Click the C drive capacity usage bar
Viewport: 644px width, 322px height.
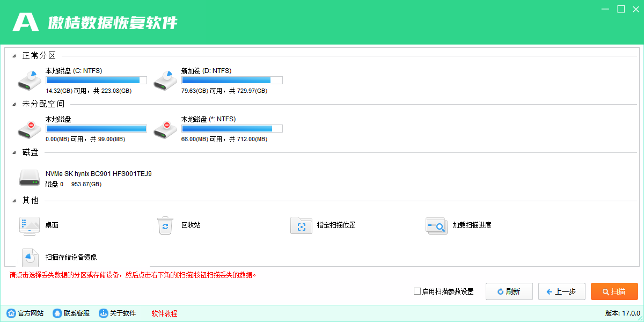point(96,79)
